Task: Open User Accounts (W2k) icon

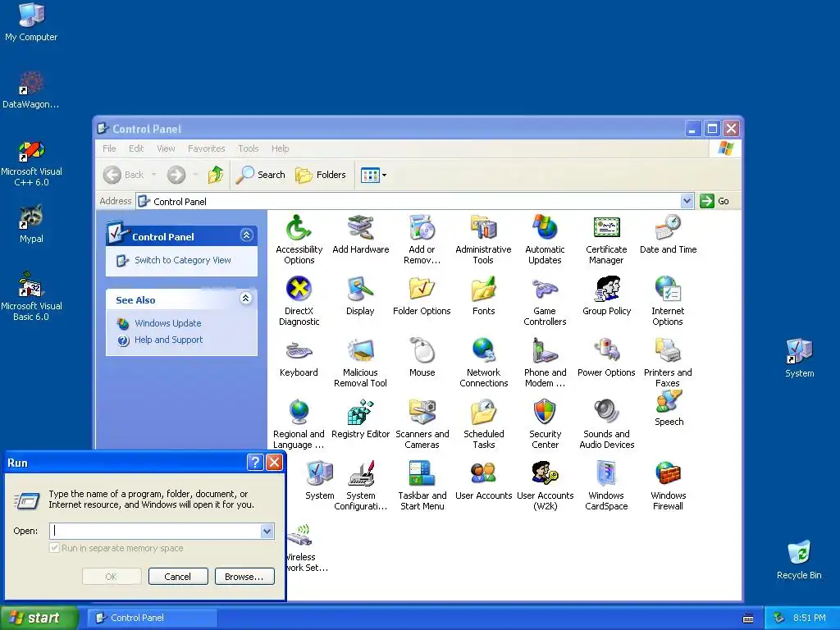Action: (545, 486)
